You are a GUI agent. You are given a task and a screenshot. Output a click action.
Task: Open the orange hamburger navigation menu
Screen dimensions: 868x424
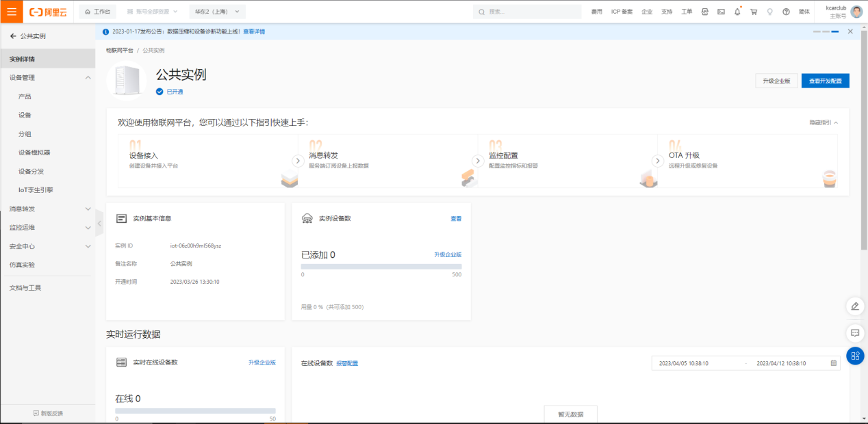click(12, 12)
